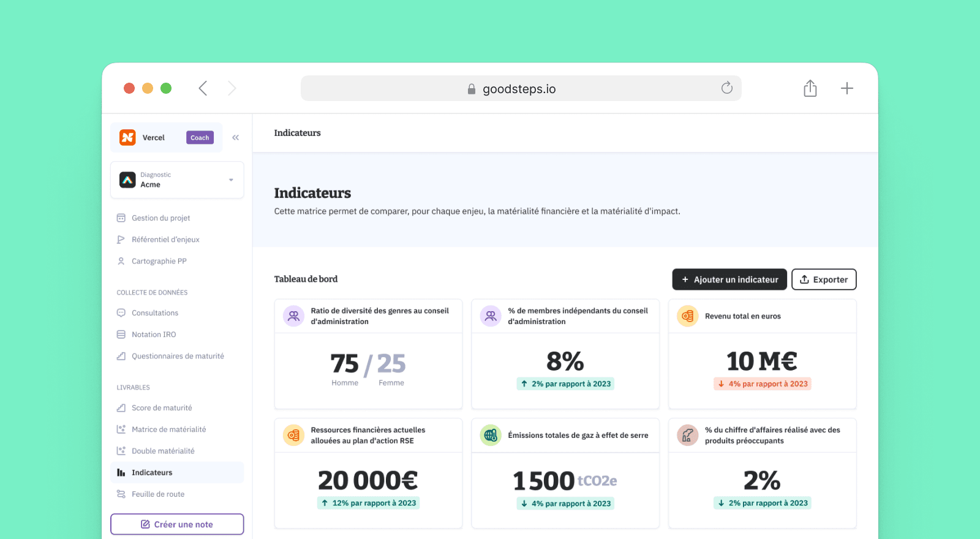980x539 pixels.
Task: Click the Acme diagnostic logo icon
Action: [127, 180]
